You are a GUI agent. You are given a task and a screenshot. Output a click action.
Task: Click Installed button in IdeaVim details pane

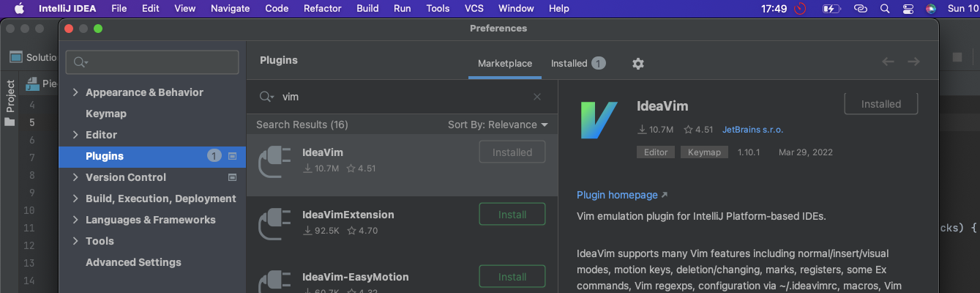click(880, 104)
